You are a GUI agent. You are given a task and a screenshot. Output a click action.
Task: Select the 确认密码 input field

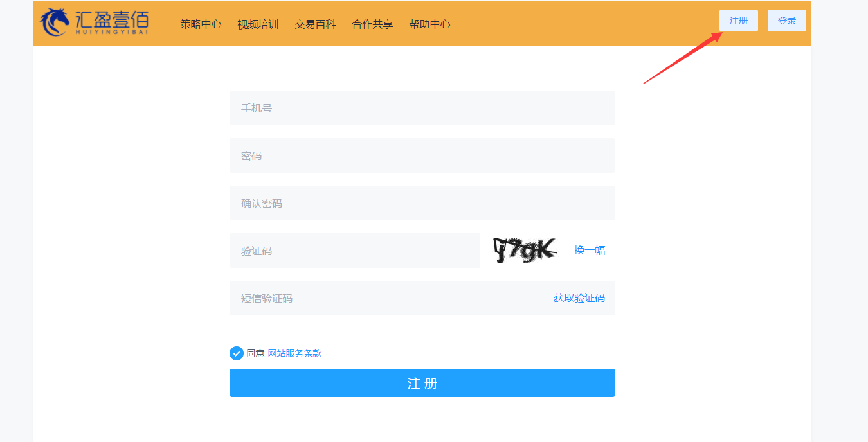pyautogui.click(x=422, y=203)
